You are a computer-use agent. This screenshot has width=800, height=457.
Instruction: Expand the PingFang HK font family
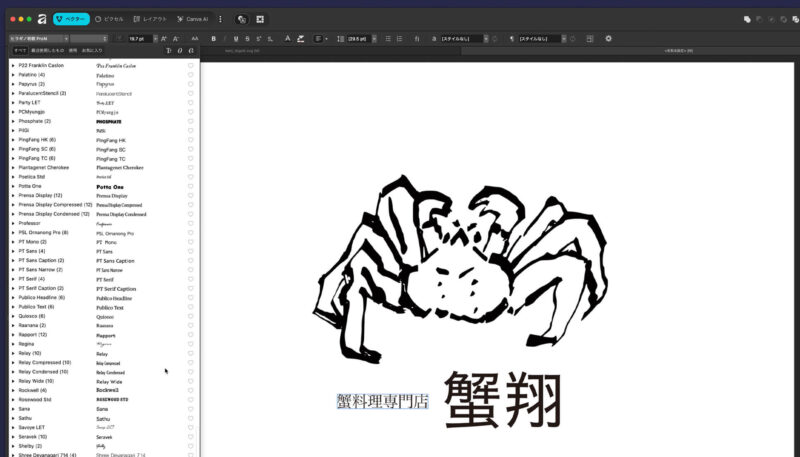click(x=13, y=140)
